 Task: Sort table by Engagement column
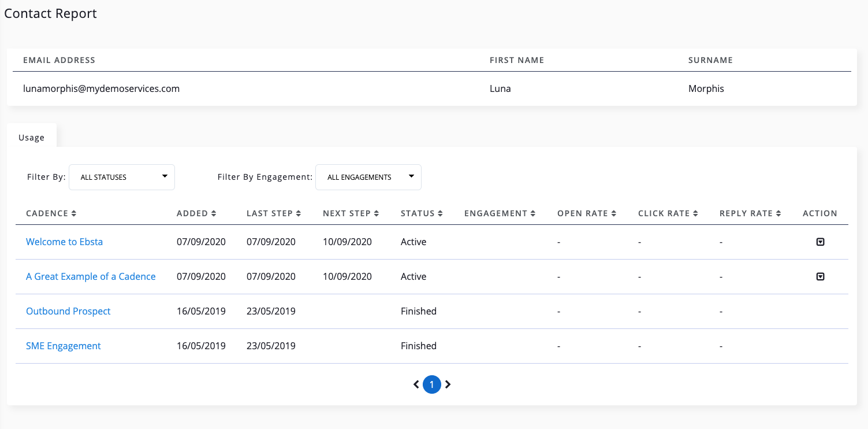pos(500,213)
